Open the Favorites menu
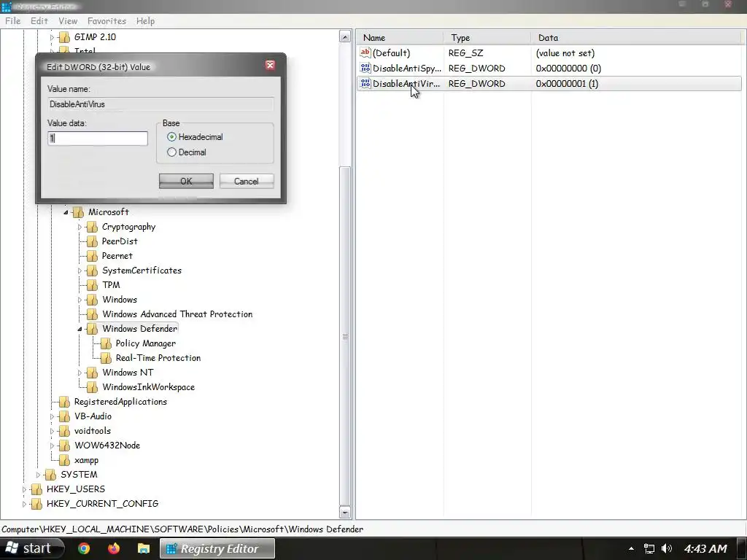The width and height of the screenshot is (747, 560). click(x=107, y=21)
